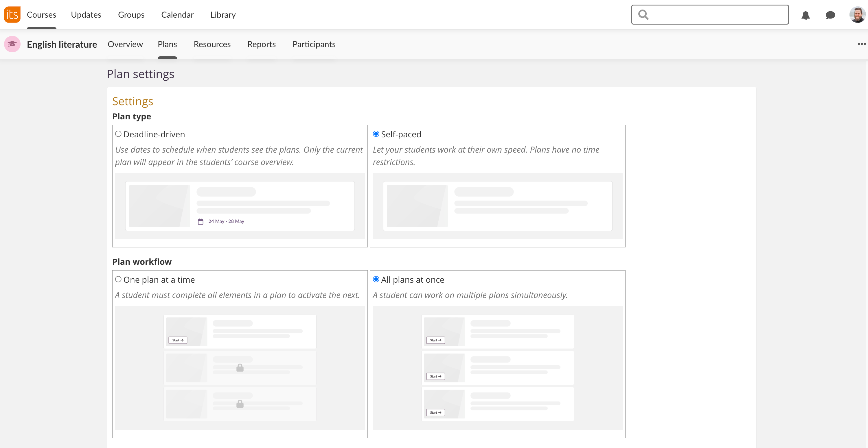
Task: Open notifications bell icon
Action: coord(805,15)
